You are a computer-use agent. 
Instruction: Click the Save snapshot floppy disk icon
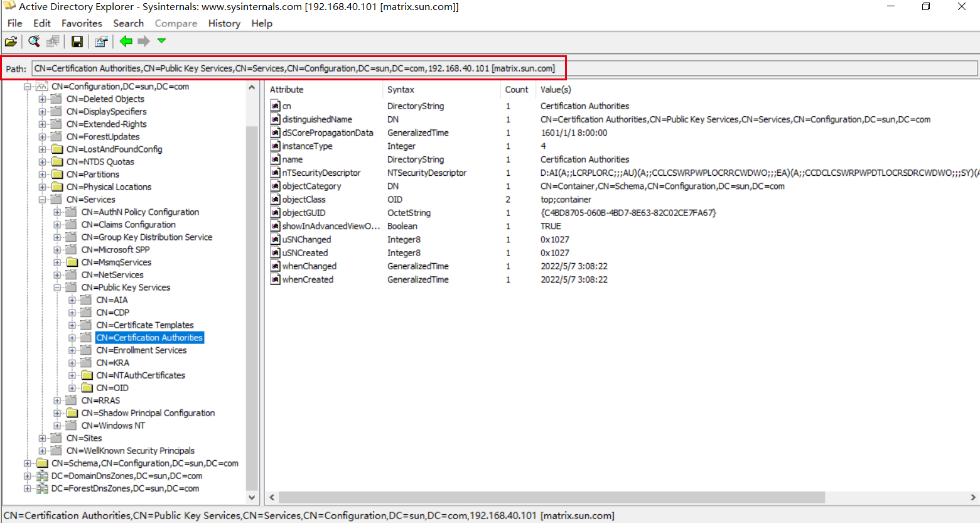77,41
